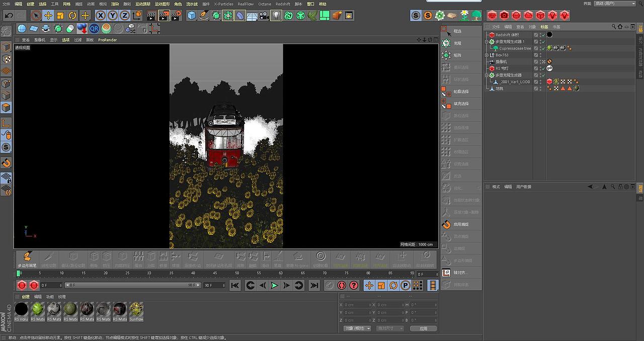Toggle Z axis lock
644x341 pixels.
125,16
